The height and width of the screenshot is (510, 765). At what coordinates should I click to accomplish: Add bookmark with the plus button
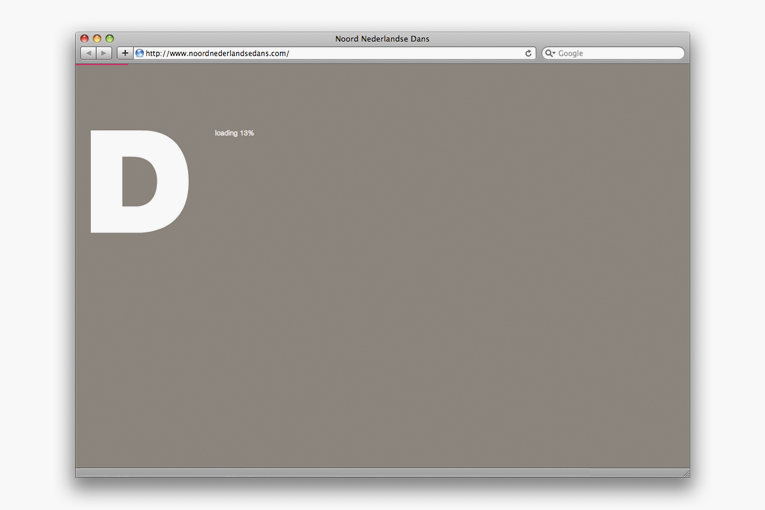click(125, 53)
